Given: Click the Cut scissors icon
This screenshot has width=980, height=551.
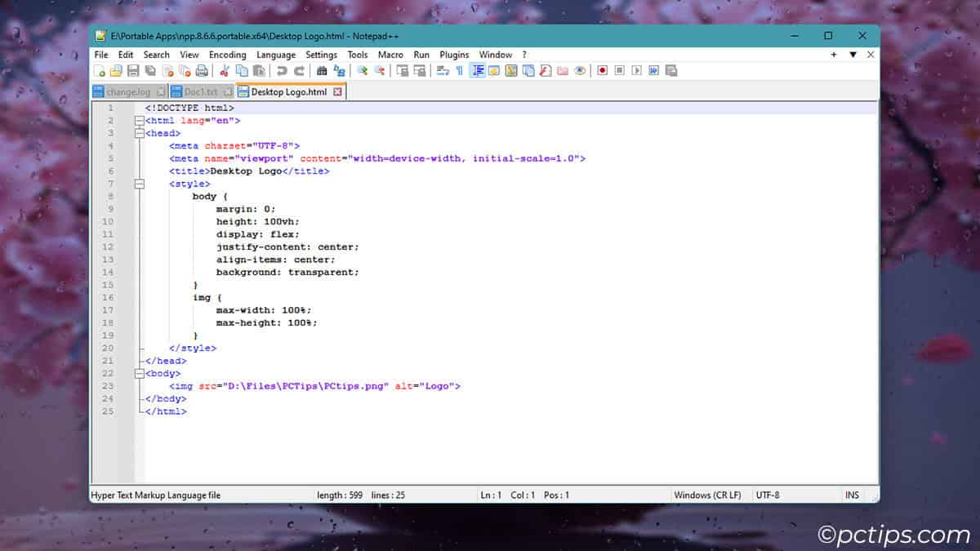Looking at the screenshot, I should (225, 71).
